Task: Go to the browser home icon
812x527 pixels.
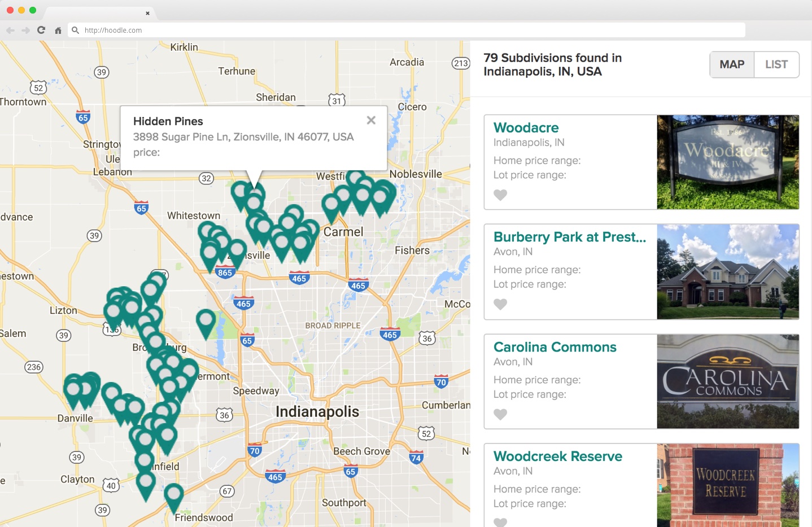Action: tap(58, 30)
